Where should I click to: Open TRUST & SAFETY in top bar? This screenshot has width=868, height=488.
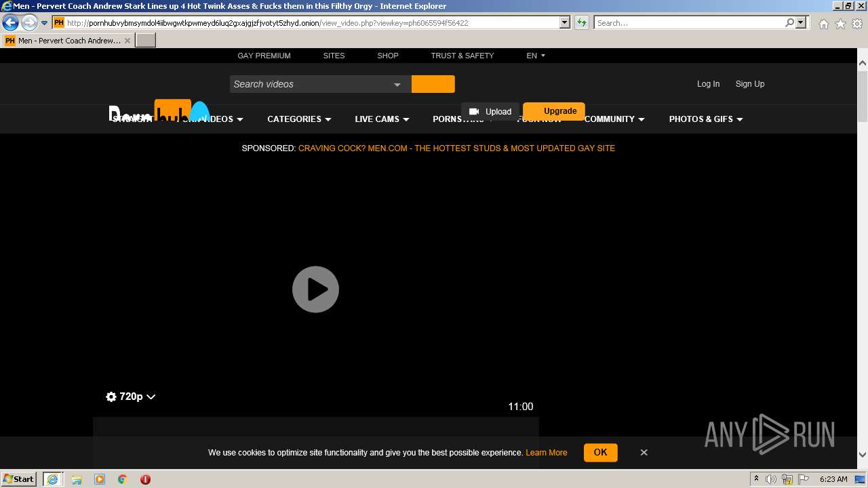462,56
